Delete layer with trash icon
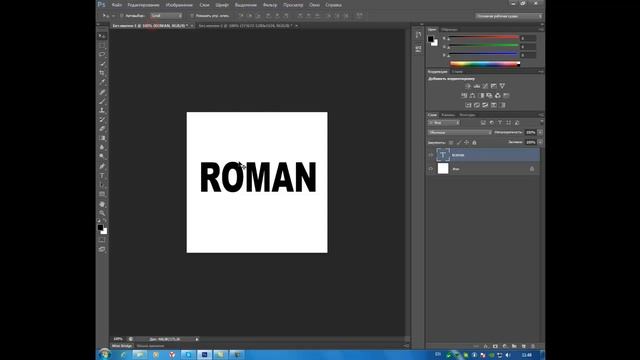640x360 pixels. [533, 346]
